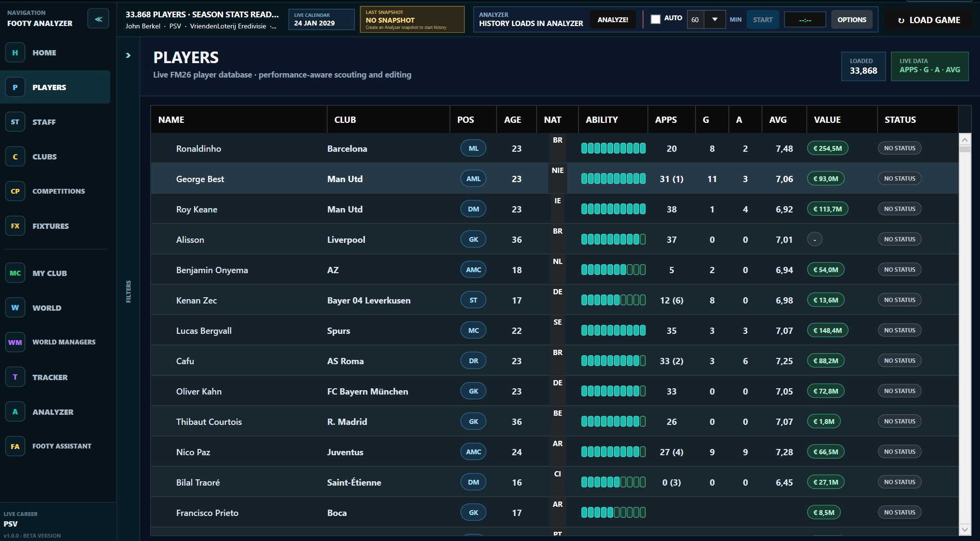980x541 pixels.
Task: Click the Analyzer 'A' sidebar icon
Action: tap(15, 412)
